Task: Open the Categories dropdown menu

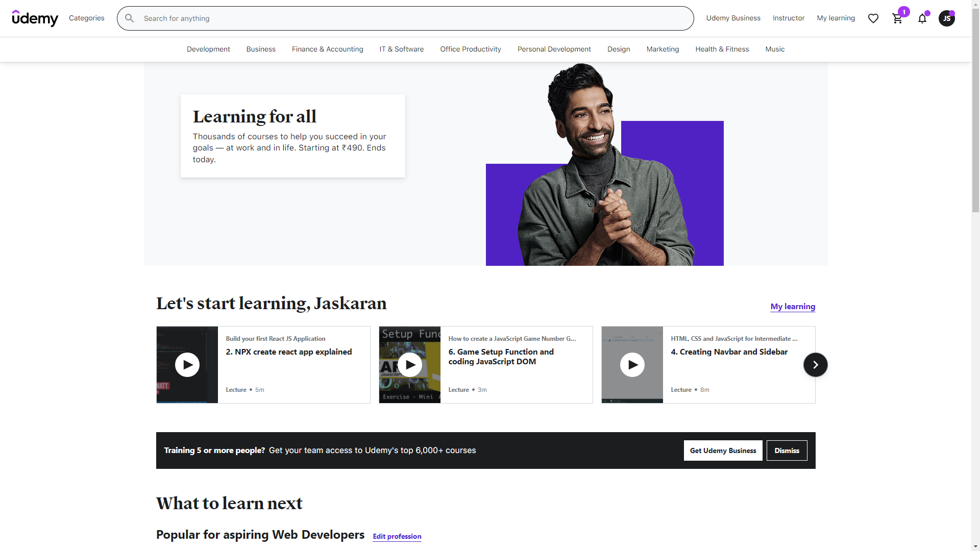Action: [87, 18]
